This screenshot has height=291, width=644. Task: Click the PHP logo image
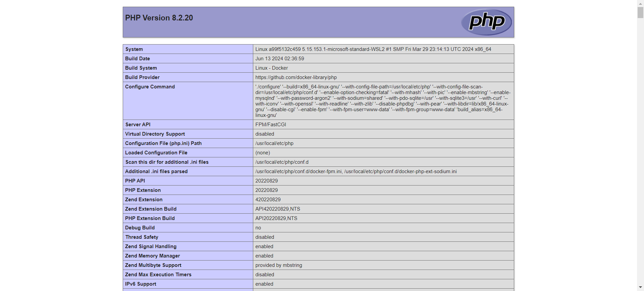[486, 22]
